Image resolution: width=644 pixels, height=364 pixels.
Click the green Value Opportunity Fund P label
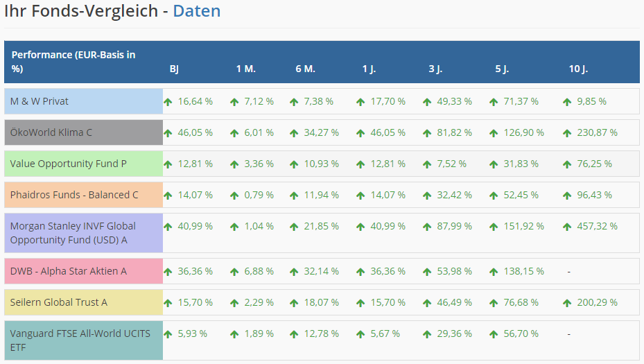(68, 164)
